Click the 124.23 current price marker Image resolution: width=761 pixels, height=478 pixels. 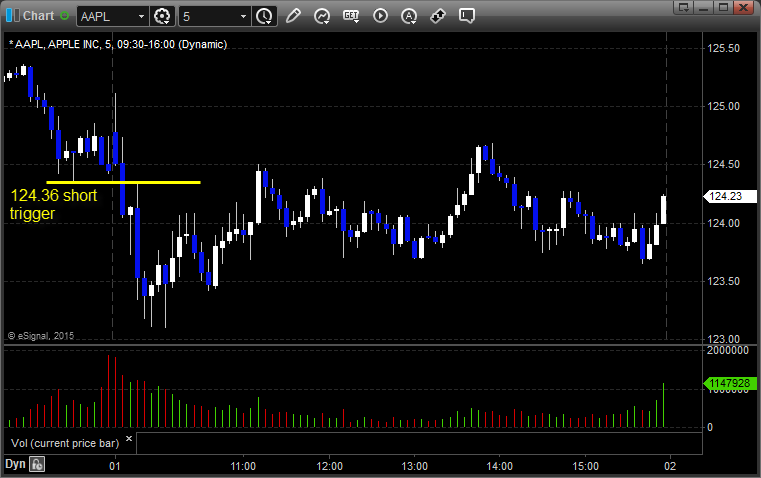(x=730, y=196)
